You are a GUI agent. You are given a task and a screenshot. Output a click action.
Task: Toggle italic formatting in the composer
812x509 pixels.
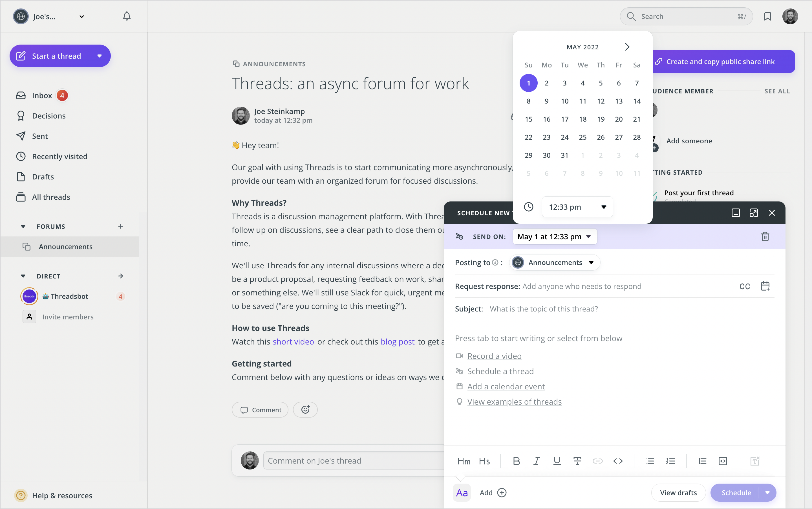[x=537, y=461]
